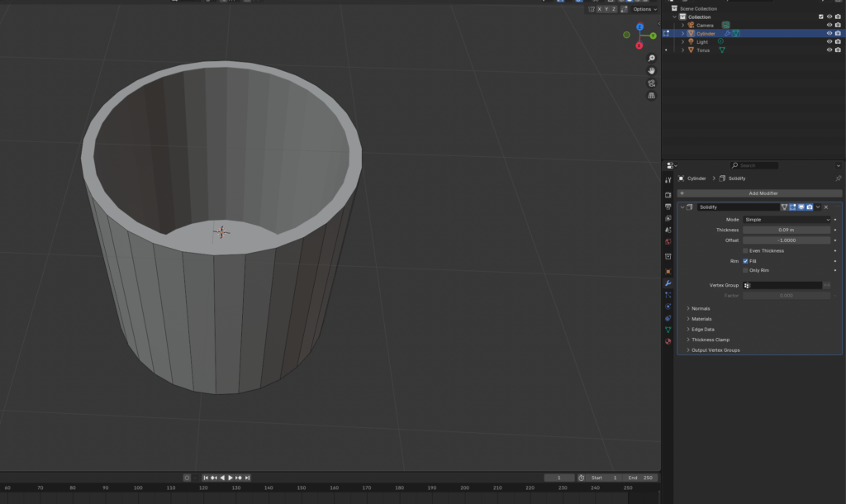Switch perspective/orthographic with the grid icon
This screenshot has width=846, height=504.
point(652,95)
